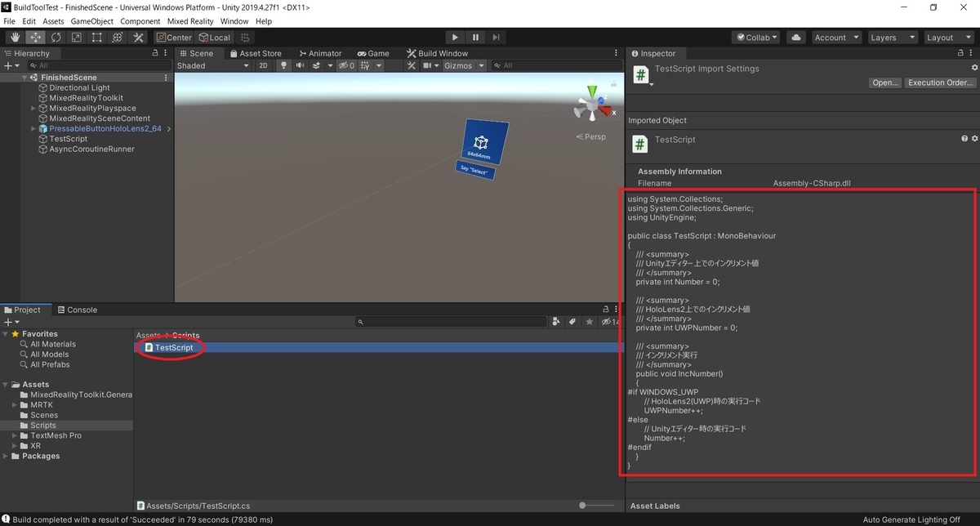Open custom editor tools wrench icon
This screenshot has height=526, width=980.
[138, 38]
